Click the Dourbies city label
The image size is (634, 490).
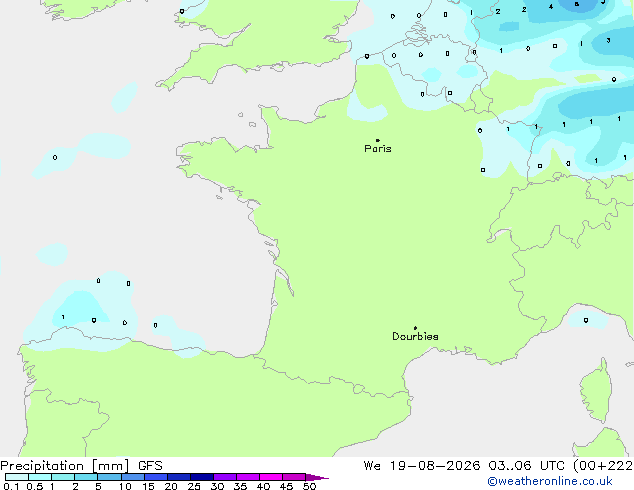[415, 336]
